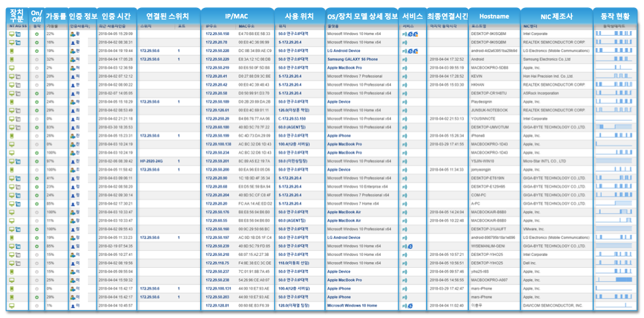Sort by the IP주소 column header

211,26
